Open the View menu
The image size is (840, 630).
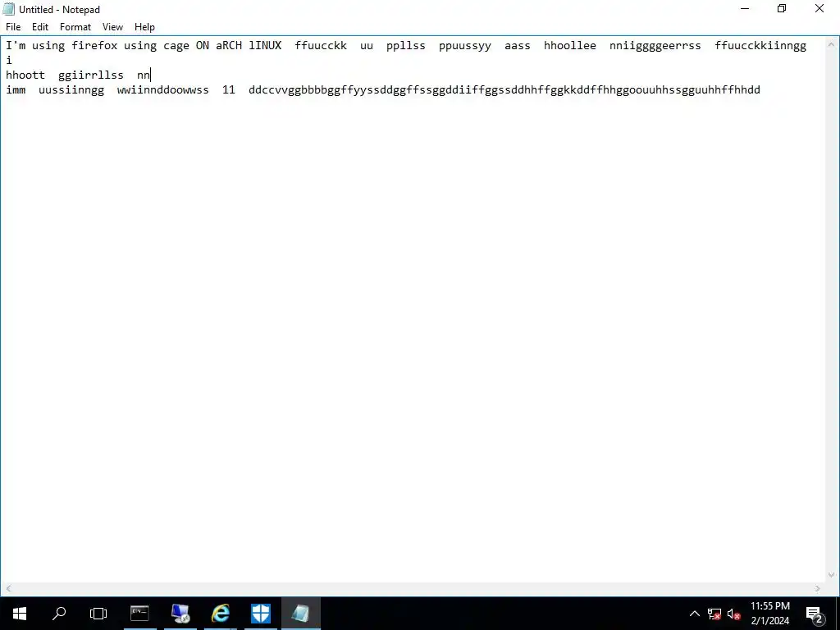[x=112, y=27]
